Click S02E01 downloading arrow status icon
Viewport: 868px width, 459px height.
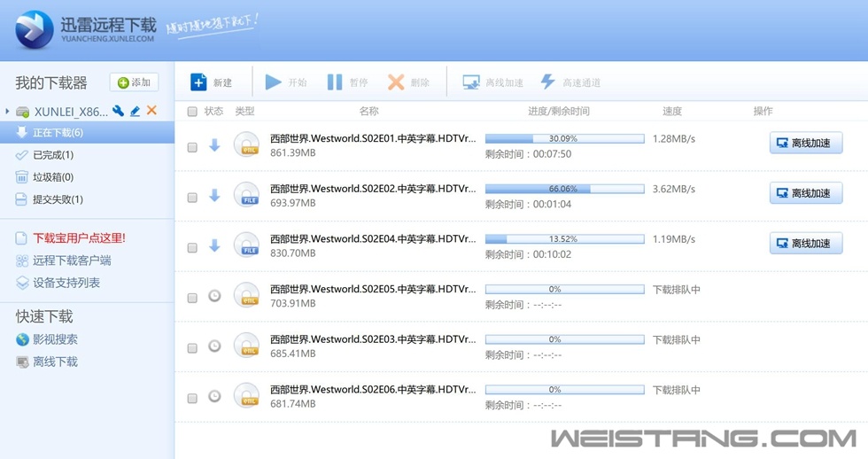click(x=214, y=145)
